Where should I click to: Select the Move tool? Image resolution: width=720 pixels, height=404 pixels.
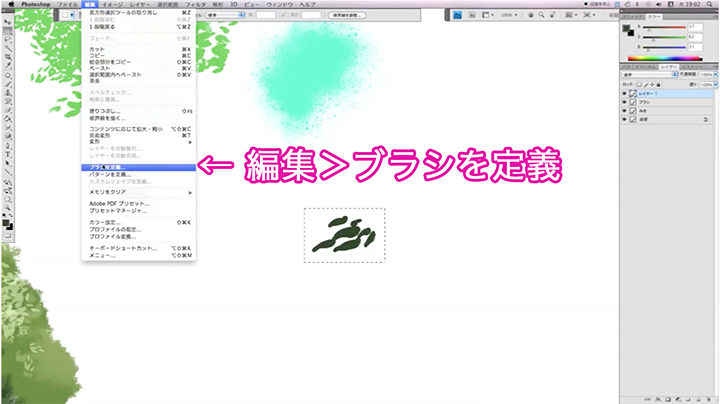click(x=8, y=22)
